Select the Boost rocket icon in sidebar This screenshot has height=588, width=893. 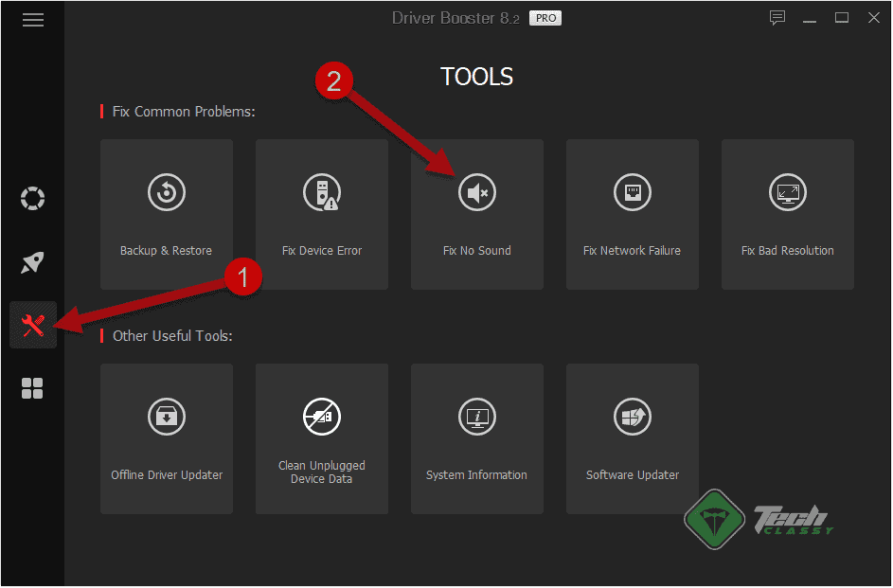point(32,261)
